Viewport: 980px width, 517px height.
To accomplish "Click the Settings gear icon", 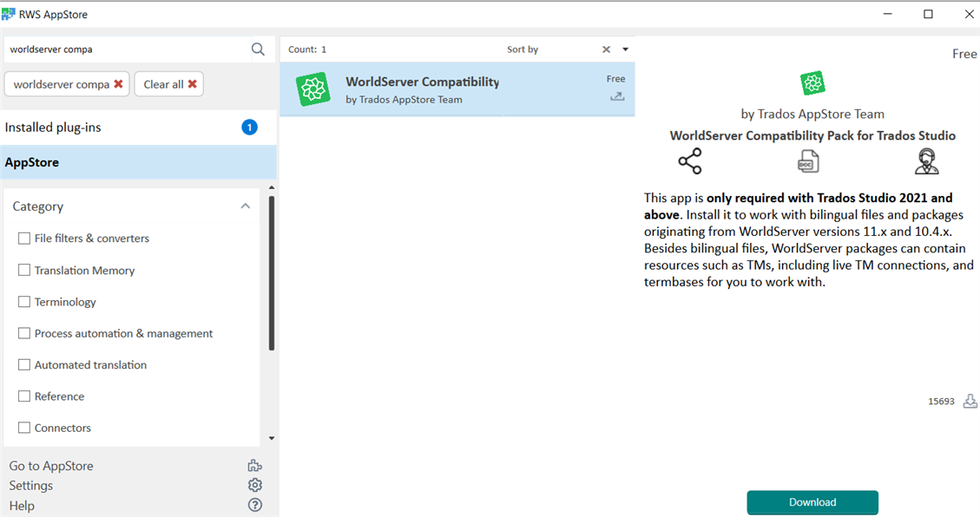I will [255, 486].
